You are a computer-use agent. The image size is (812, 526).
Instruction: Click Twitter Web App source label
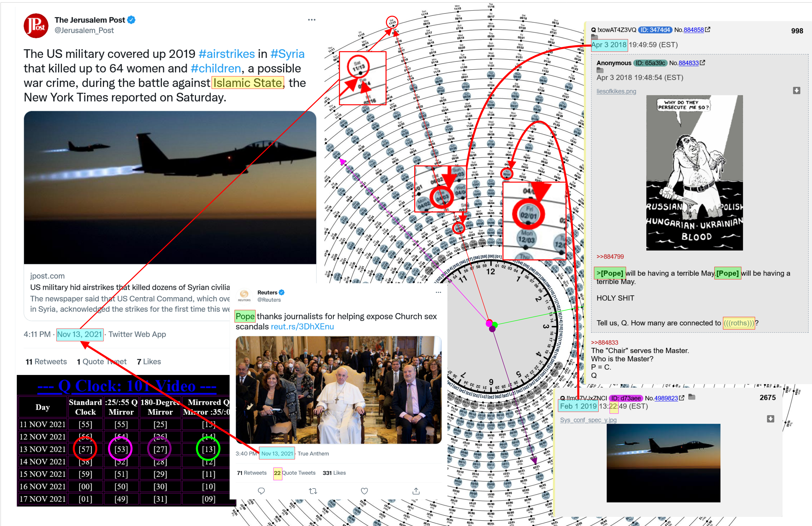coord(137,334)
